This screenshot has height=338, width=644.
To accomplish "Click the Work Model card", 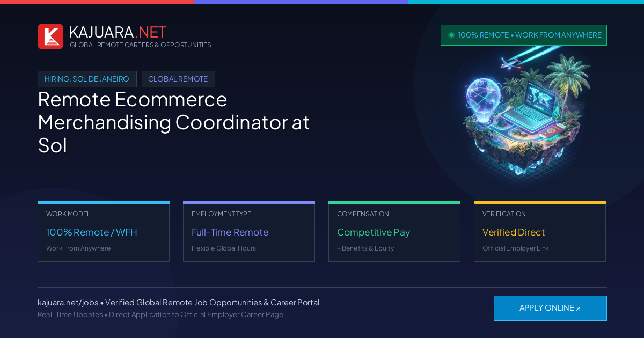I will [104, 231].
